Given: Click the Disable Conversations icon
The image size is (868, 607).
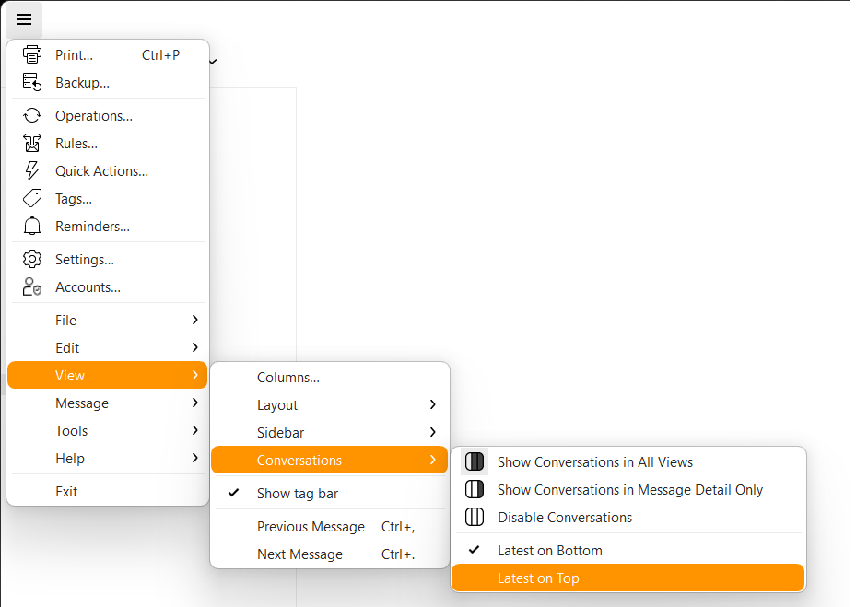Looking at the screenshot, I should coord(475,518).
